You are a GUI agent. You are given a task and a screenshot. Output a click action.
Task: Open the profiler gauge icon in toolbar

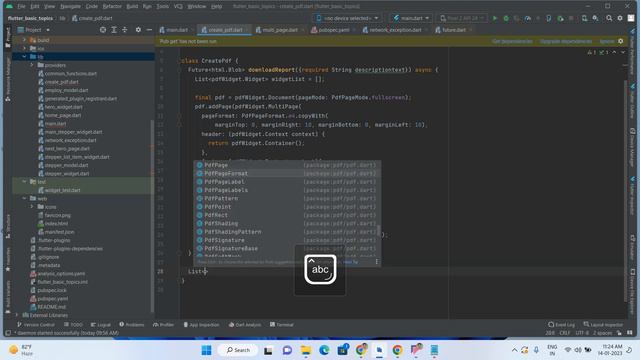pos(528,18)
